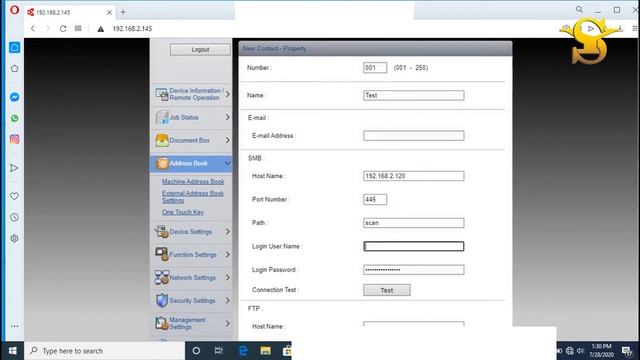This screenshot has width=640, height=360.
Task: Close the 192.168.2.145 tab
Action: tap(109, 13)
